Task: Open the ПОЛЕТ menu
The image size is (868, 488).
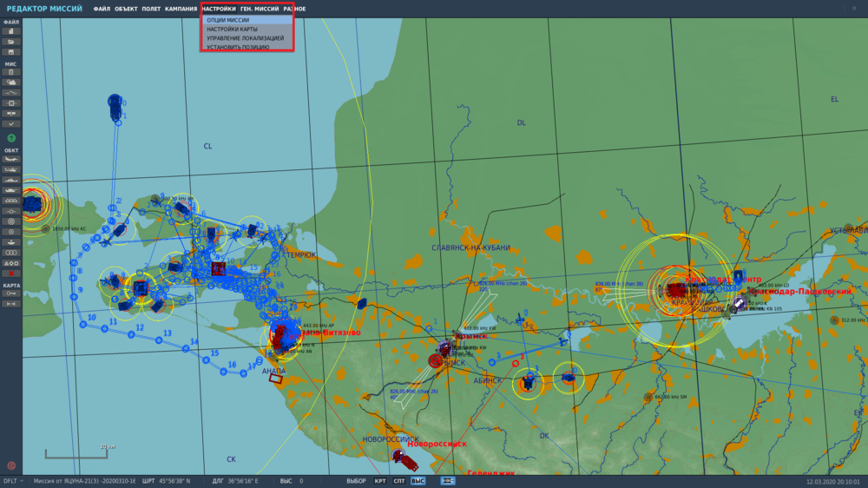Action: 151,9
